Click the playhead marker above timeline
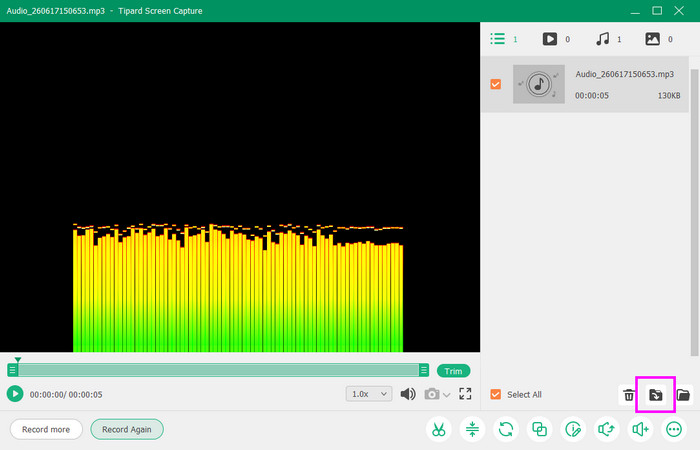700x450 pixels. [x=18, y=359]
